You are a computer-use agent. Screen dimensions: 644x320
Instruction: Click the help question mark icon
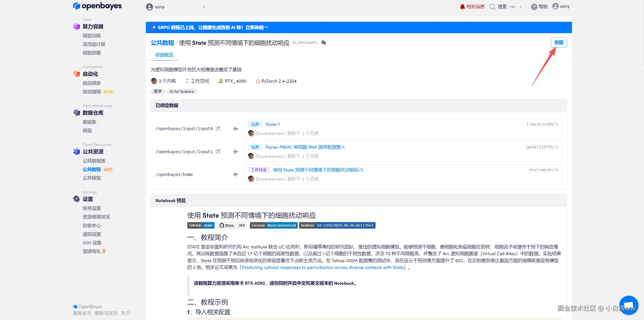click(x=534, y=7)
